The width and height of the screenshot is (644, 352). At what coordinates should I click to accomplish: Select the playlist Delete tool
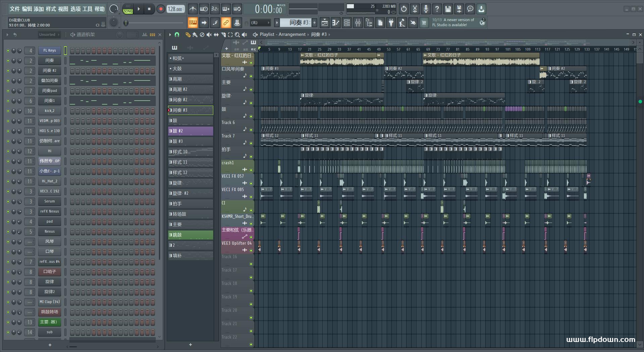point(202,35)
